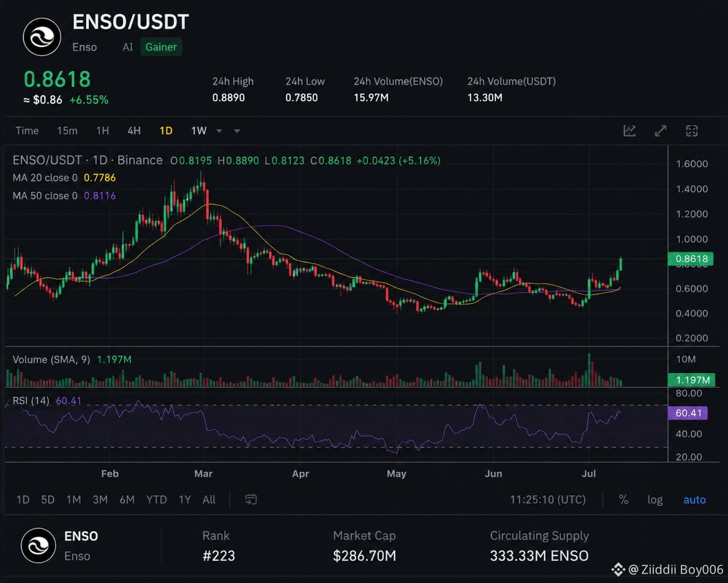Click the 1.197M volume axis label

point(692,380)
